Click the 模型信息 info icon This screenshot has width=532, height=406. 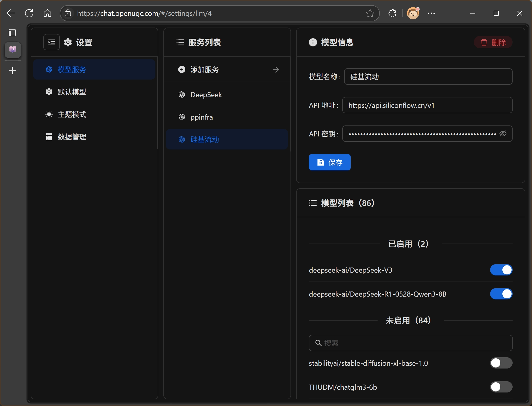313,42
